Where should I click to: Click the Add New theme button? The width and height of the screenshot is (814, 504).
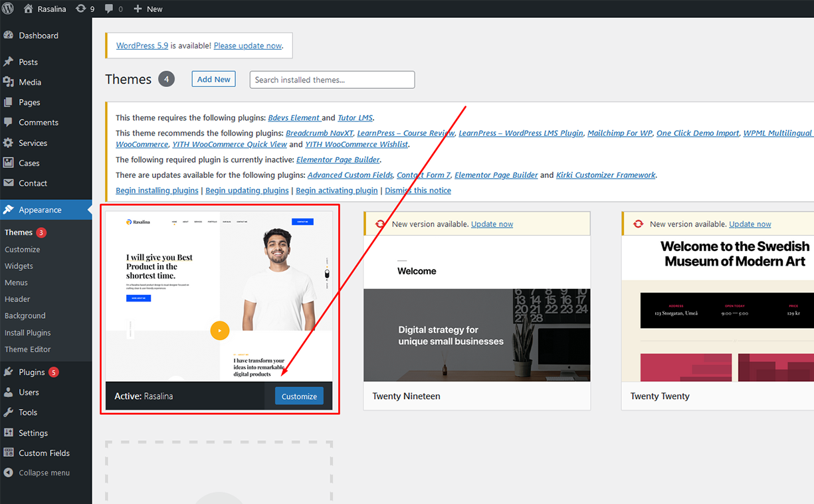tap(213, 79)
